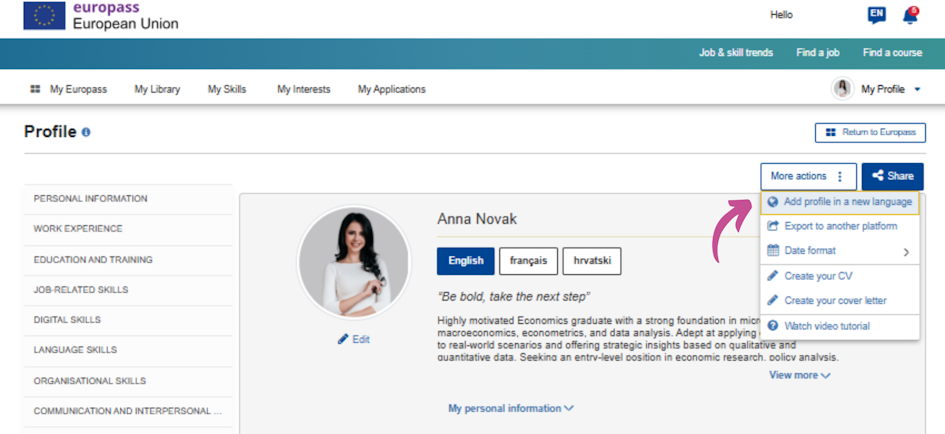Click the profile avatar beside My Profile

point(843,89)
